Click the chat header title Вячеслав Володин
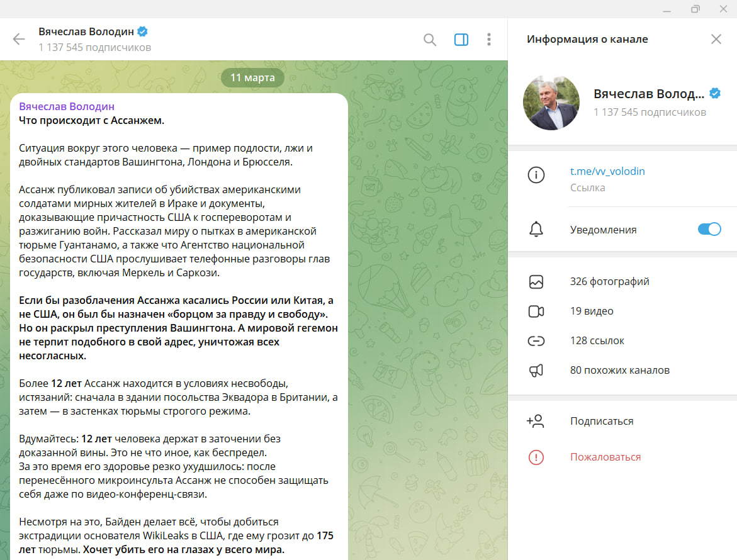 tap(86, 31)
